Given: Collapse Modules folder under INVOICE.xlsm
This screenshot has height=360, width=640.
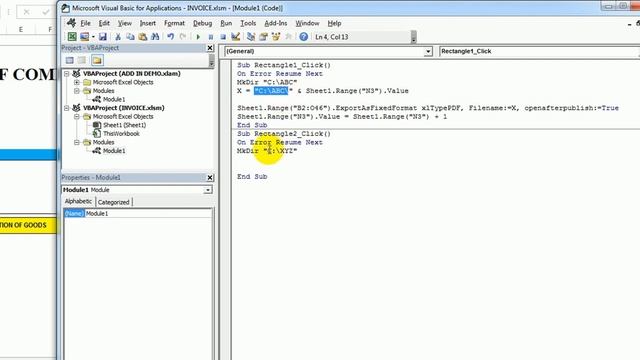Looking at the screenshot, I should click(77, 142).
